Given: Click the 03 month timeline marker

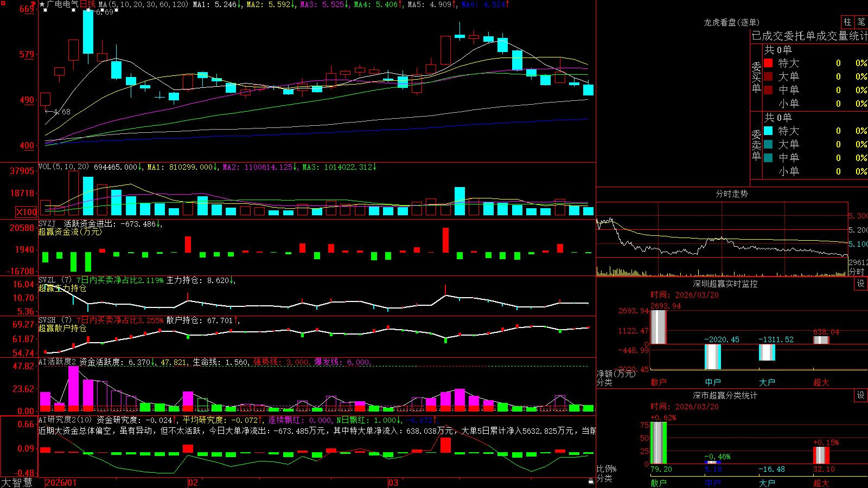Looking at the screenshot, I should point(393,483).
